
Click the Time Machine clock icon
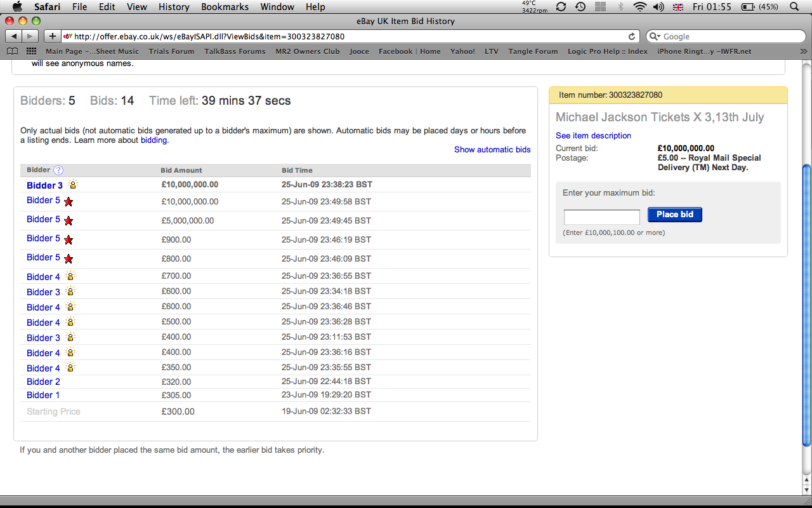click(x=580, y=7)
